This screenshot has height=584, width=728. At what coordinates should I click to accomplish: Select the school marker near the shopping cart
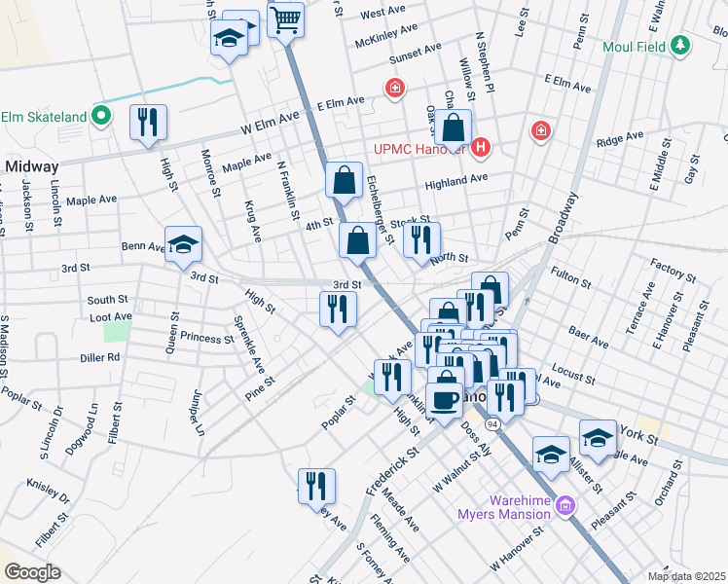pos(228,39)
